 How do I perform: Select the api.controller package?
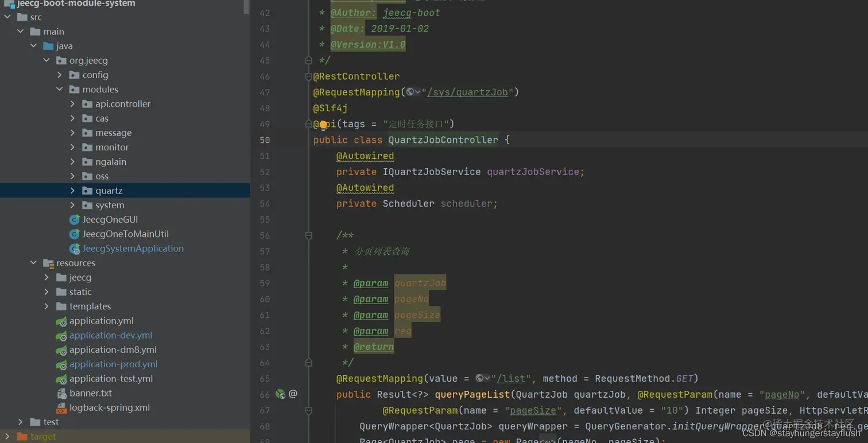click(123, 104)
